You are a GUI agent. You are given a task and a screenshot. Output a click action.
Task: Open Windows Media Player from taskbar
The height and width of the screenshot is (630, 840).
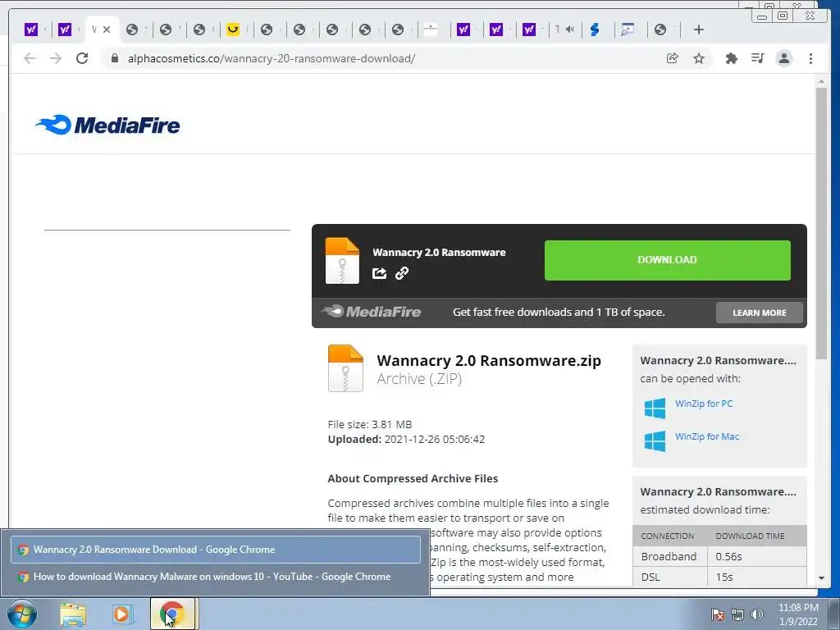click(x=123, y=614)
